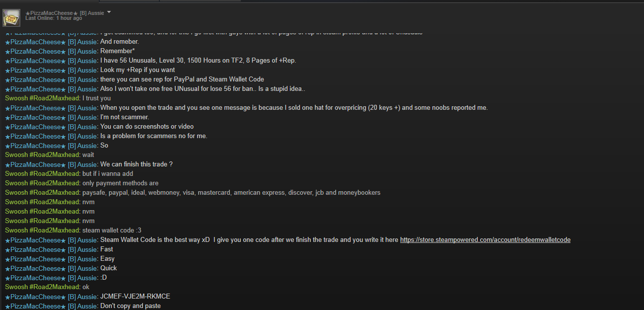This screenshot has height=310, width=644.
Task: Click the 'I trust you' message
Action: [x=96, y=98]
